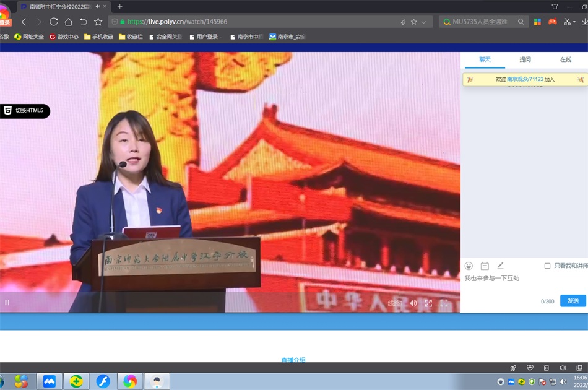Switch to the 在线 online tab
This screenshot has width=588, height=390.
click(x=566, y=59)
